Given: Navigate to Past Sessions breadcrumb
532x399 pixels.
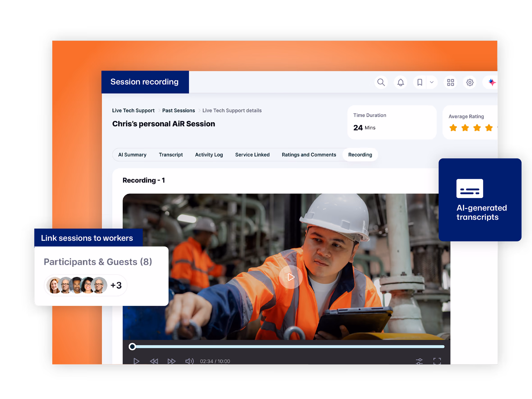Looking at the screenshot, I should pos(178,110).
